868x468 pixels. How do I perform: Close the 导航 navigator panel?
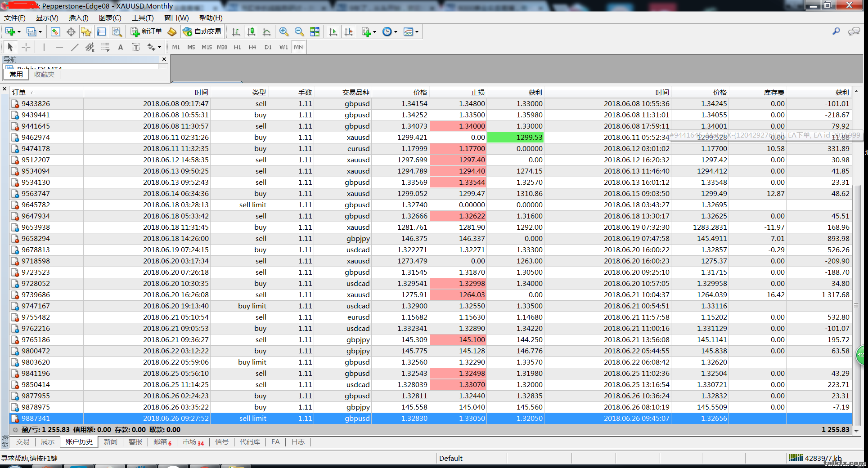[x=164, y=59]
